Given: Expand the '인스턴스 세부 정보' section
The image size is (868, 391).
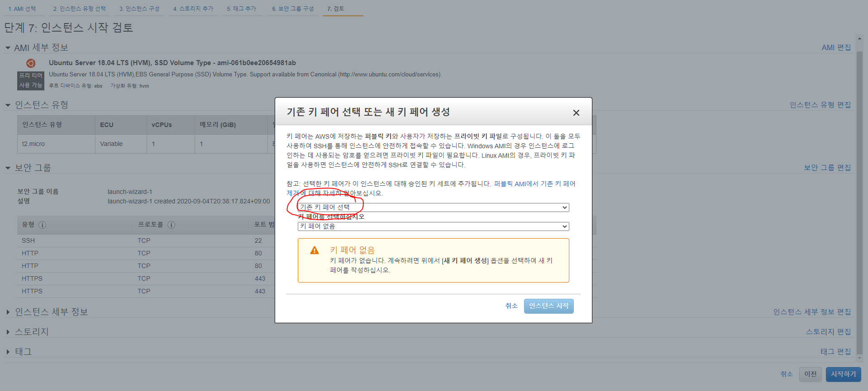Looking at the screenshot, I should coord(8,312).
